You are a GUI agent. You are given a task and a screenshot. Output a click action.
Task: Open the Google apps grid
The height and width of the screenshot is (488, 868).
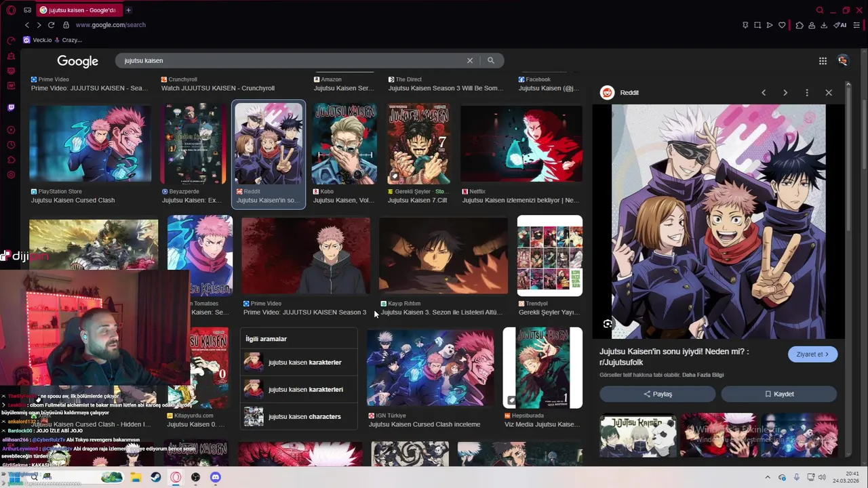click(x=823, y=61)
